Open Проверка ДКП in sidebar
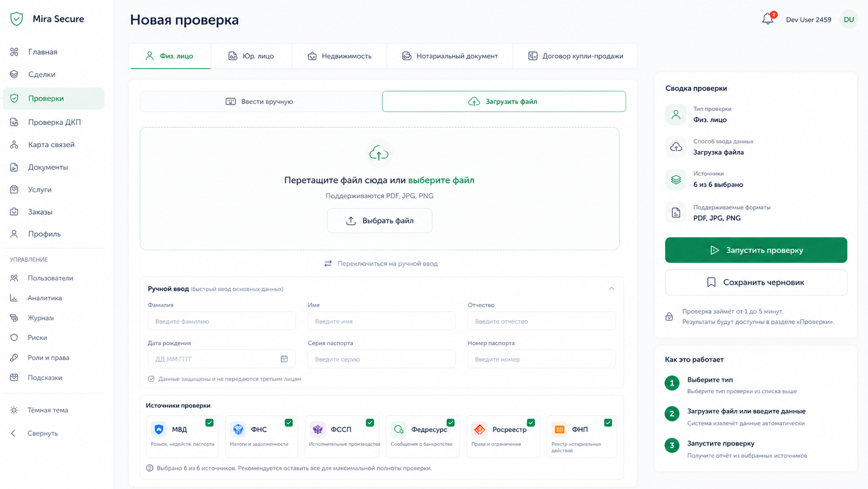 pyautogui.click(x=53, y=122)
